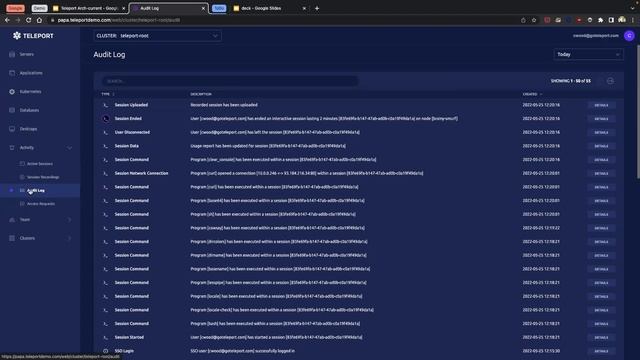
Task: Open Servers in the sidebar
Action: (x=27, y=54)
